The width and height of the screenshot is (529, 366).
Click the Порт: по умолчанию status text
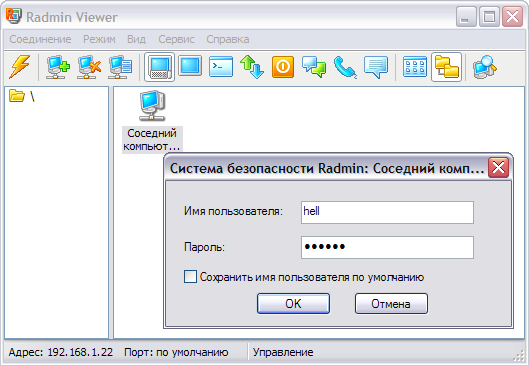(x=176, y=352)
